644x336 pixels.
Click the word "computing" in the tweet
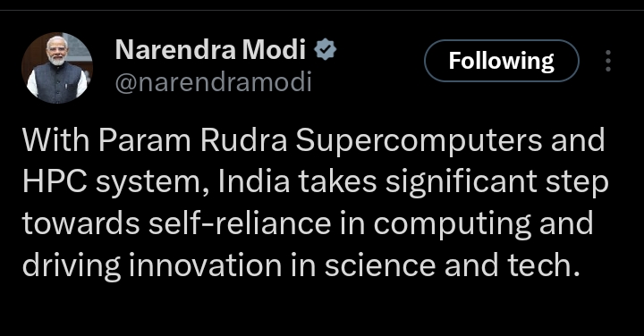(x=452, y=225)
